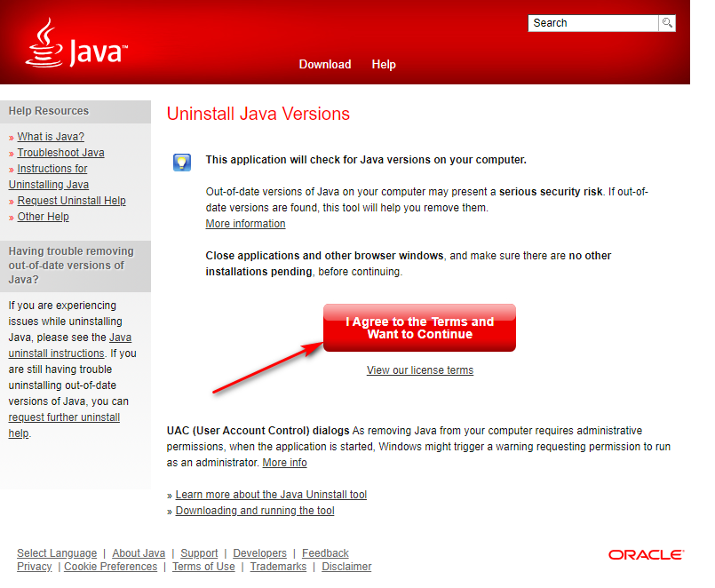Image resolution: width=715 pixels, height=588 pixels.
Task: Click 'I Agree to the Terms and Want to Continue'
Action: click(419, 327)
